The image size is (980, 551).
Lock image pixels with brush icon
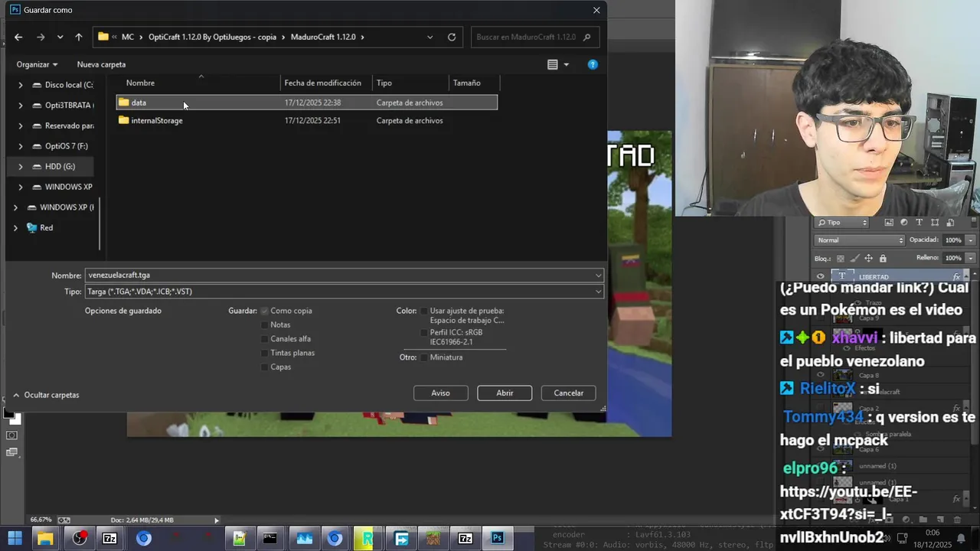[x=854, y=259]
